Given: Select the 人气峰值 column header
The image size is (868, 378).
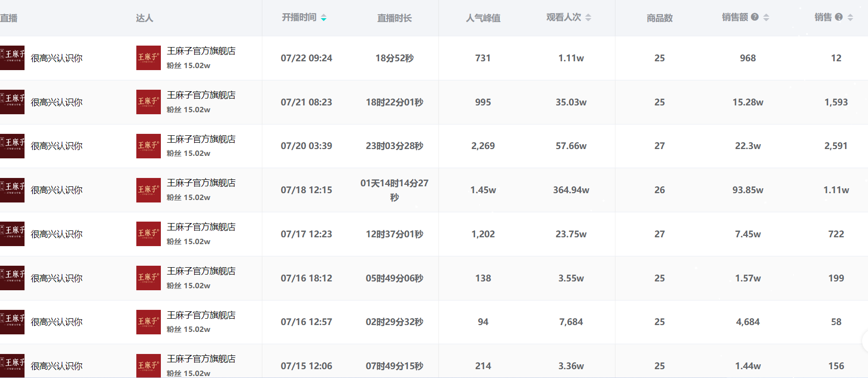Looking at the screenshot, I should click(x=483, y=18).
